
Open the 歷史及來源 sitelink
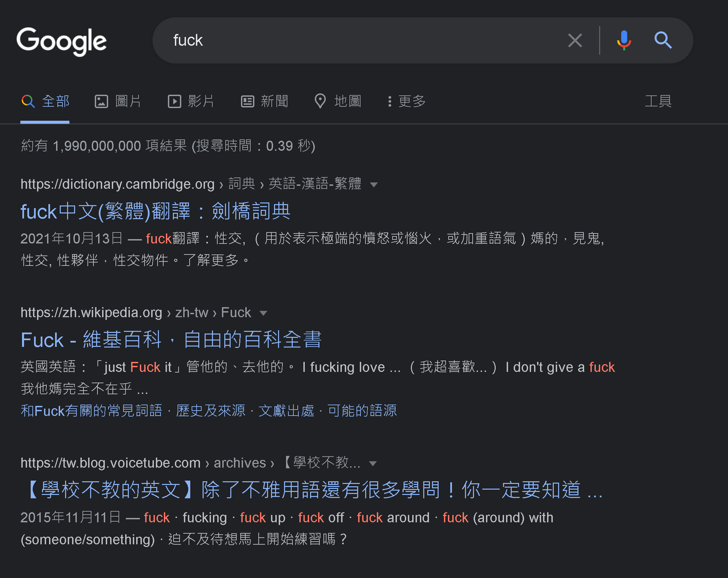tap(211, 411)
